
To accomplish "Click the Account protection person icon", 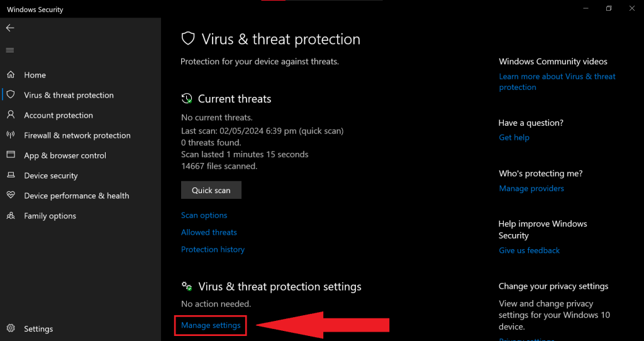I will click(11, 115).
